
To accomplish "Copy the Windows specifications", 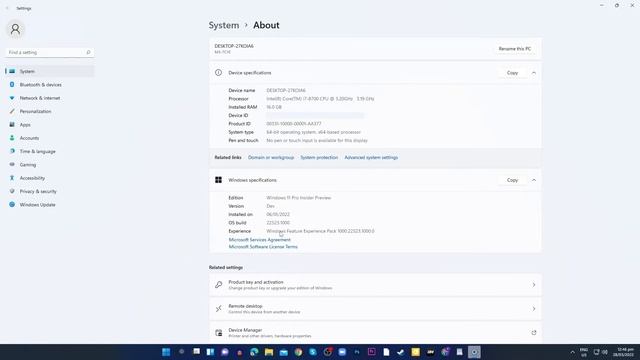I will click(512, 180).
